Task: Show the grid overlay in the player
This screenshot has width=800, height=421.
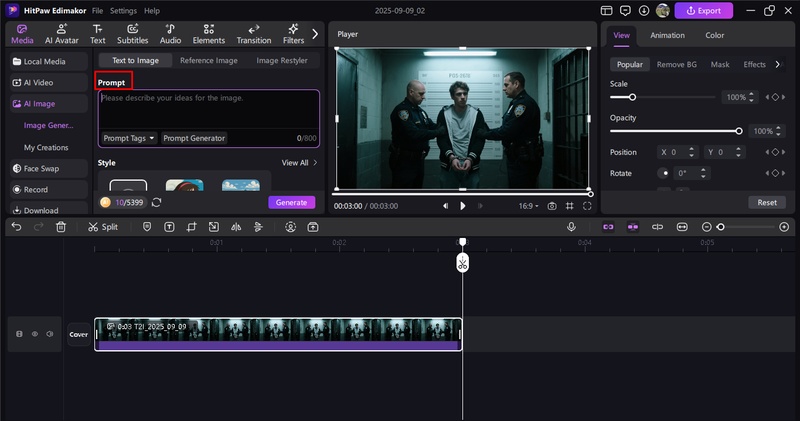Action: [569, 206]
